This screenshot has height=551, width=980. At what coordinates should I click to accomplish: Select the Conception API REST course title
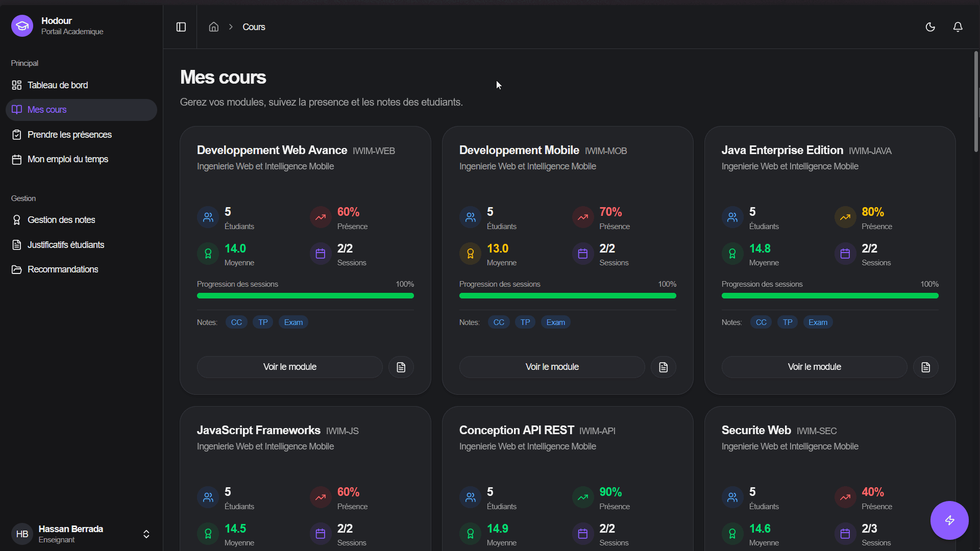tap(517, 431)
